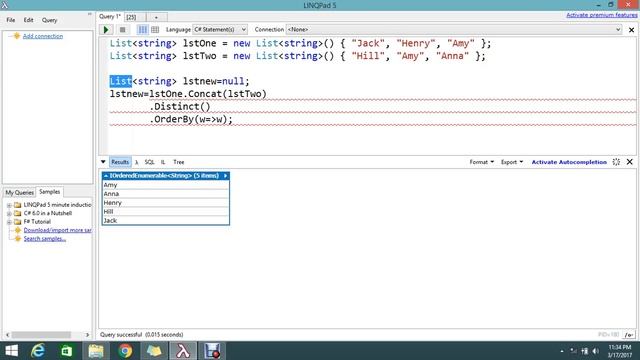Click the Jack result row

tap(166, 220)
